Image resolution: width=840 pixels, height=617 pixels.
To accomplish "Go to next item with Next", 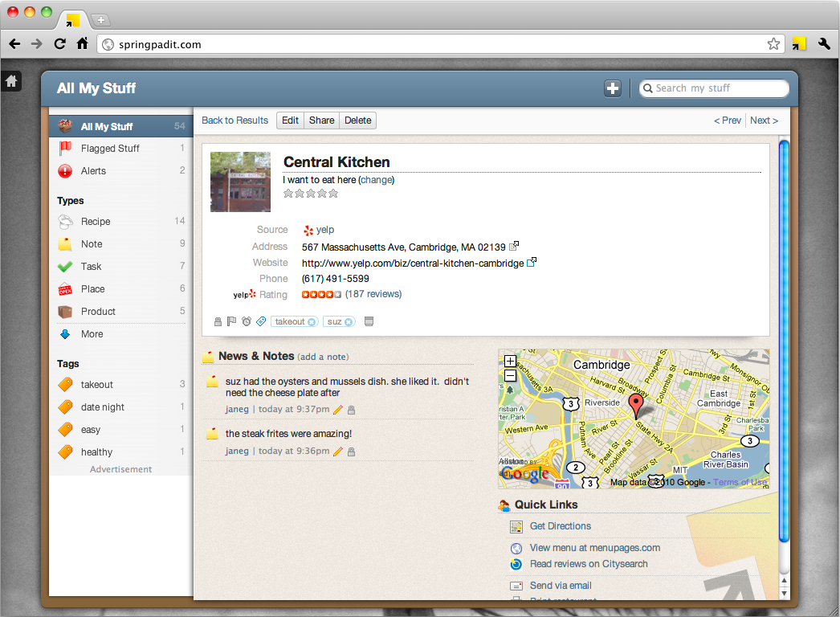I will point(764,121).
